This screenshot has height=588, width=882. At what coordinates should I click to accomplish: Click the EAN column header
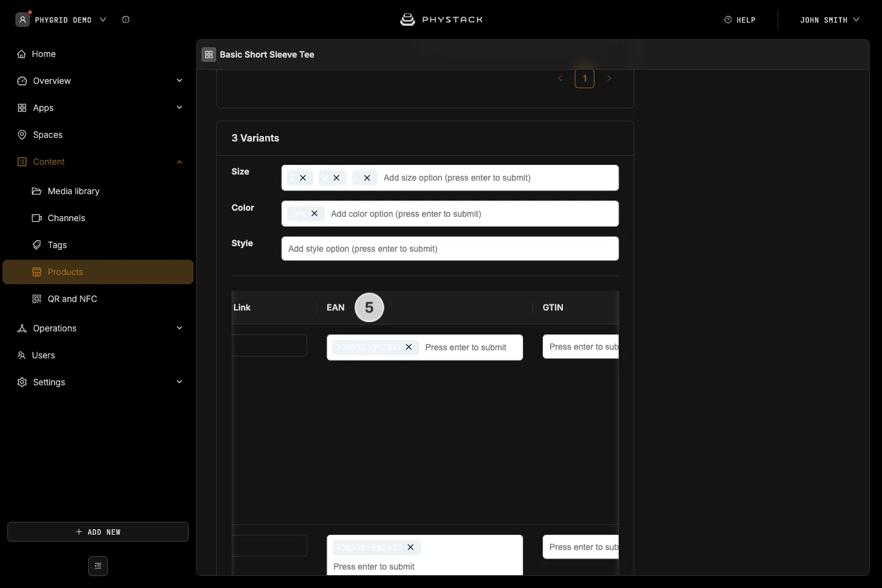pyautogui.click(x=336, y=307)
